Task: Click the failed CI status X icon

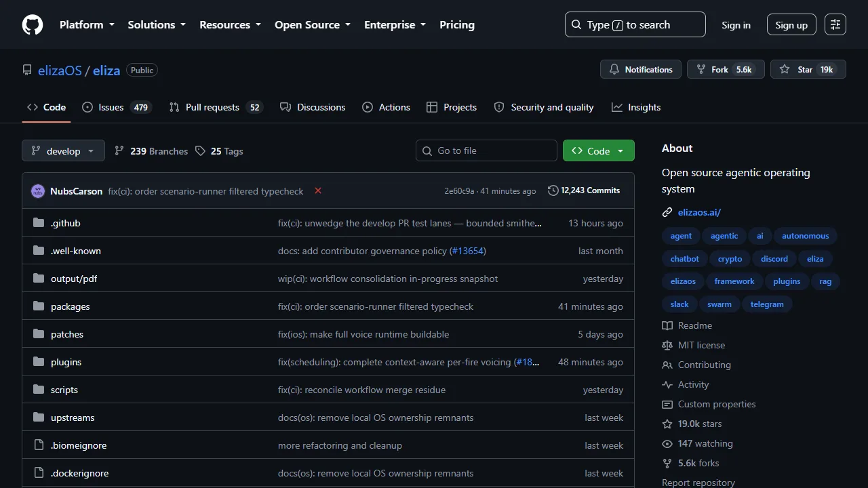Action: [x=318, y=190]
